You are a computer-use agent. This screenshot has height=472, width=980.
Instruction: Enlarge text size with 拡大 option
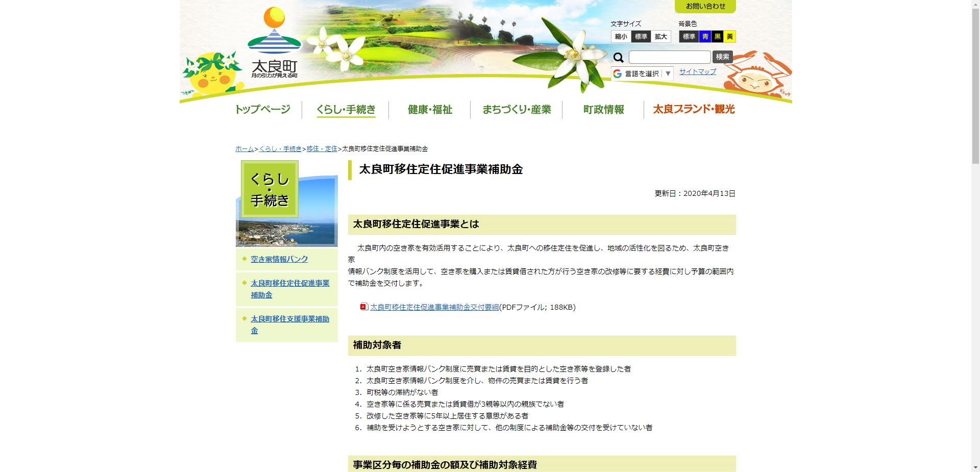click(660, 36)
